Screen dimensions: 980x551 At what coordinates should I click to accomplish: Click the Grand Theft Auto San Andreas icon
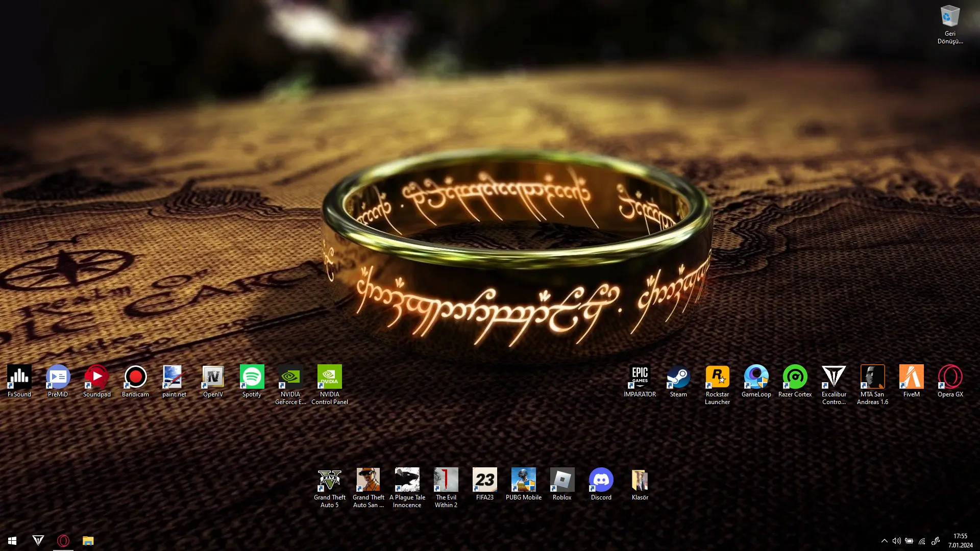(368, 488)
